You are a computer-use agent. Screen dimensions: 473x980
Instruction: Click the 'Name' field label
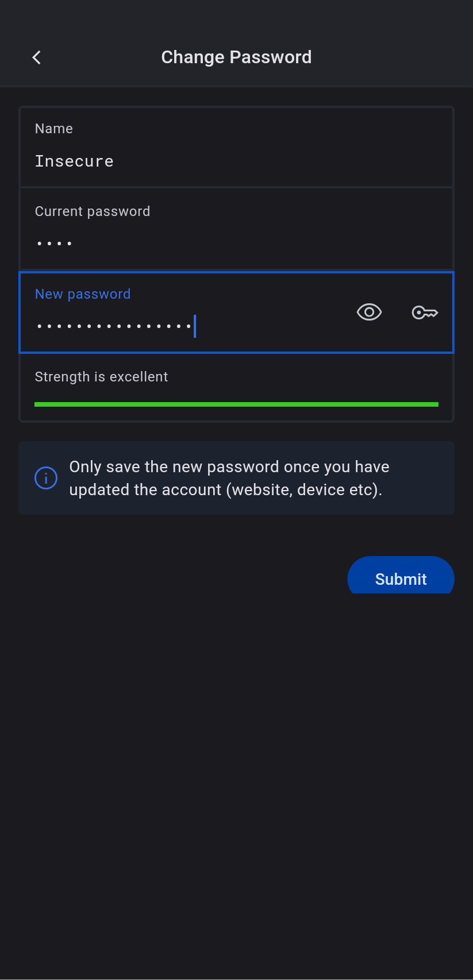pyautogui.click(x=54, y=129)
